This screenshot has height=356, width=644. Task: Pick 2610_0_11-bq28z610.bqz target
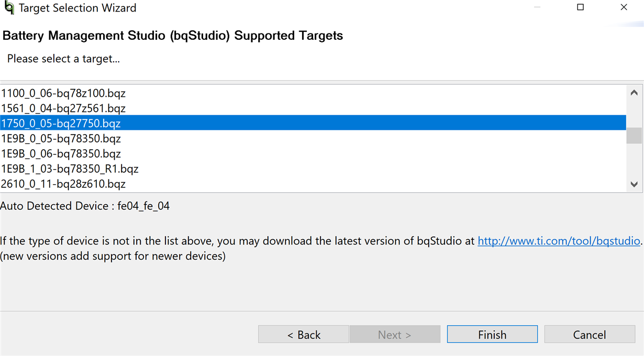coord(313,184)
